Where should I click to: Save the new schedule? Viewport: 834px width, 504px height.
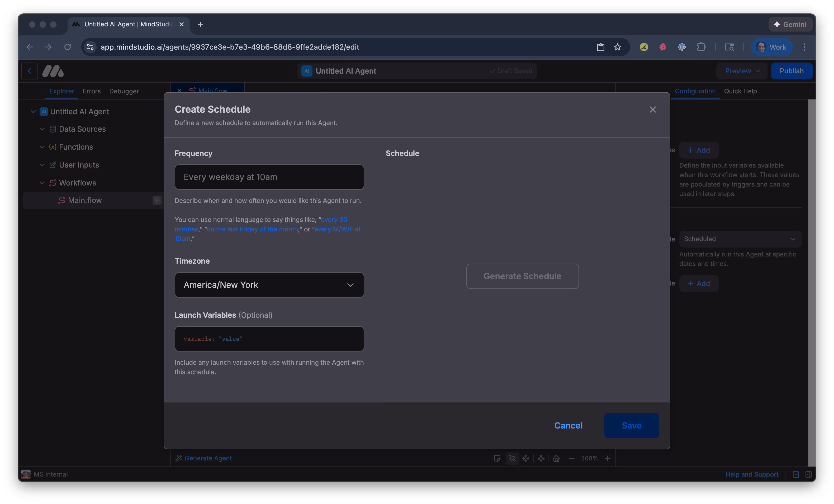tap(631, 425)
